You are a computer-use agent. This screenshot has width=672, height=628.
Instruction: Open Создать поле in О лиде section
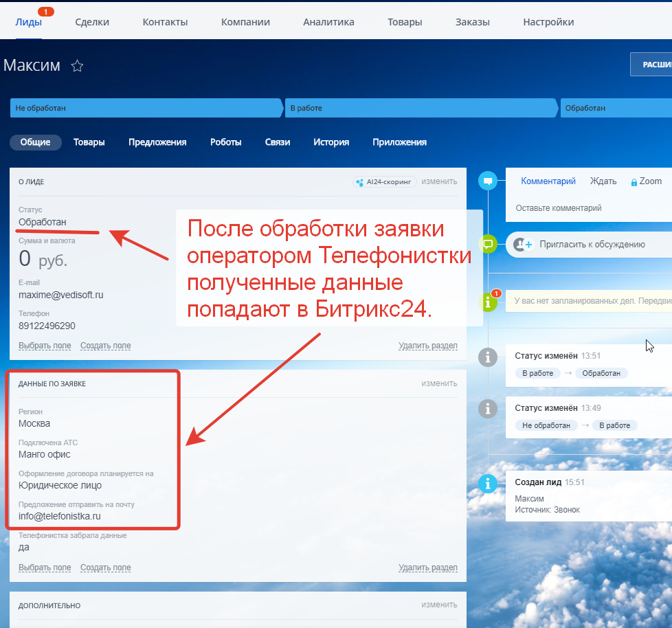(105, 346)
